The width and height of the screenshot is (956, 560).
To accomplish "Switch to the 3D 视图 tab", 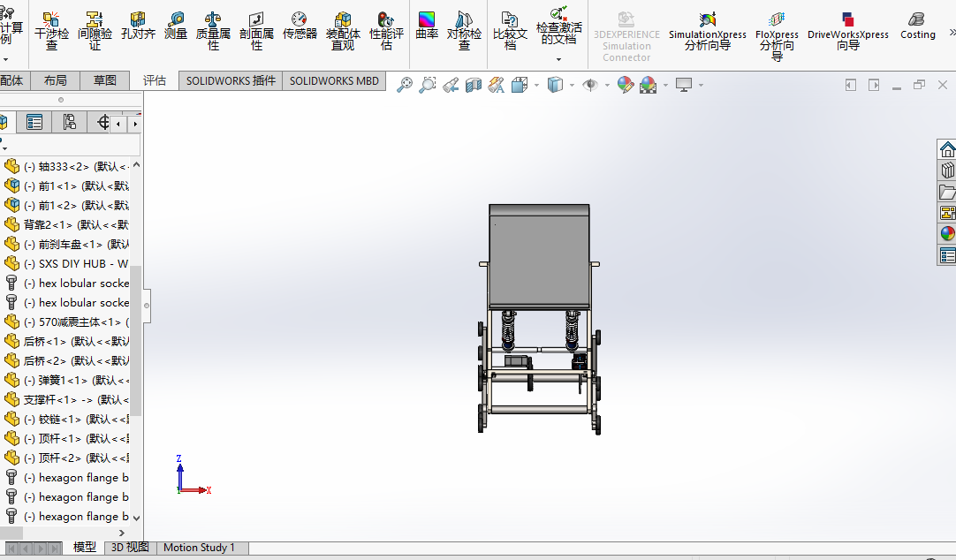I will pyautogui.click(x=130, y=548).
